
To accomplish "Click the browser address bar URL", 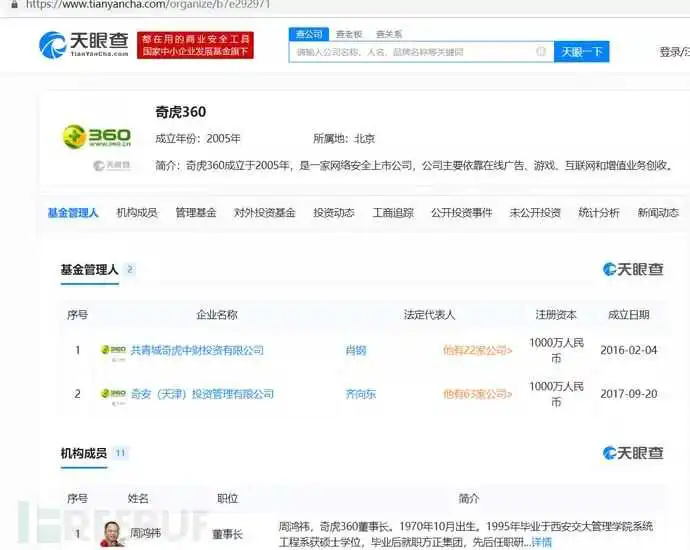I will [148, 5].
